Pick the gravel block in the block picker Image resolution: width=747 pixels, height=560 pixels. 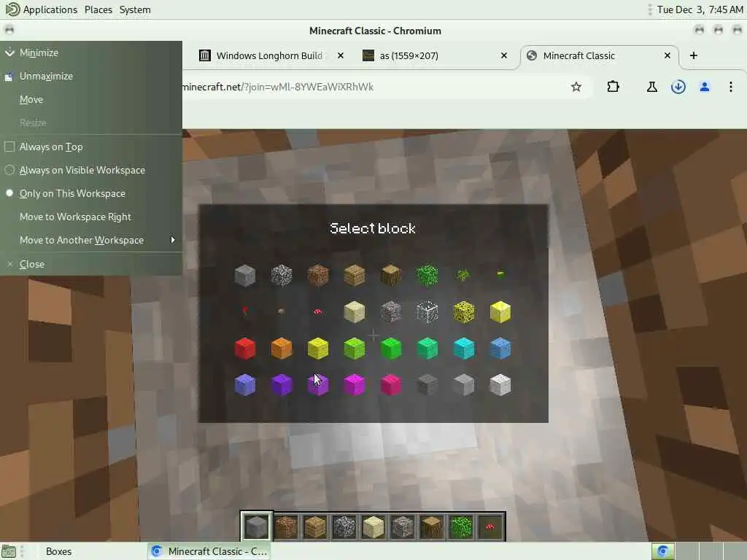pos(281,276)
